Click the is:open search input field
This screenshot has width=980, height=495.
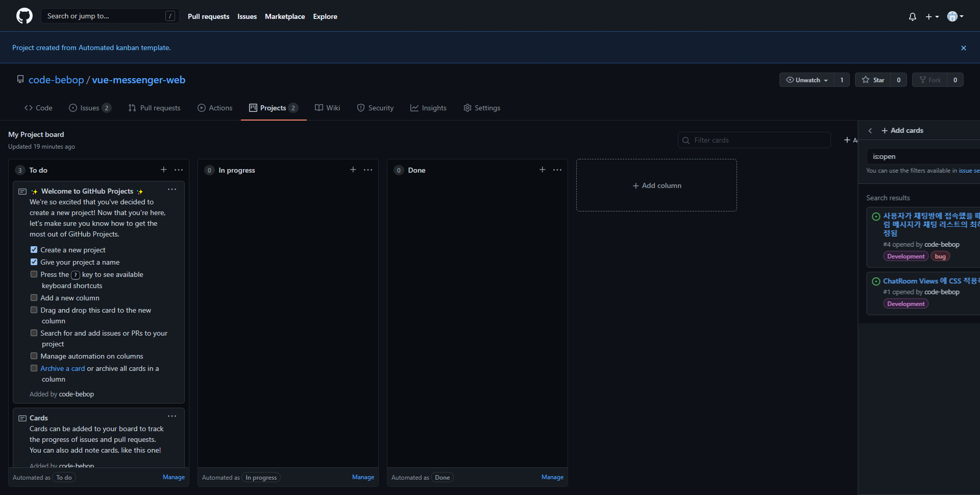pyautogui.click(x=924, y=156)
